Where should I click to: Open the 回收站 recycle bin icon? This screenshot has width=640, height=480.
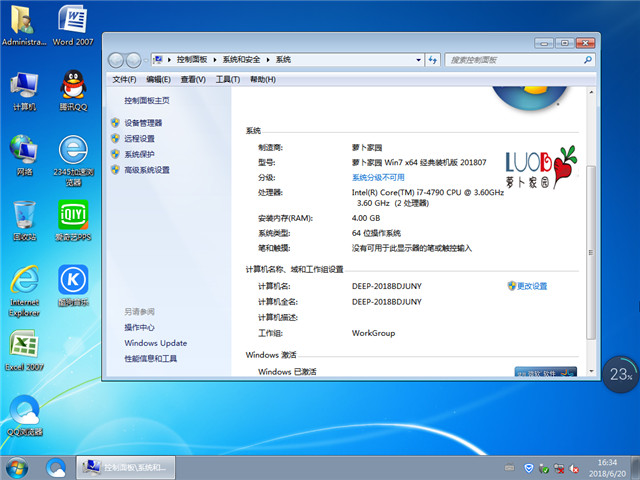click(x=24, y=220)
